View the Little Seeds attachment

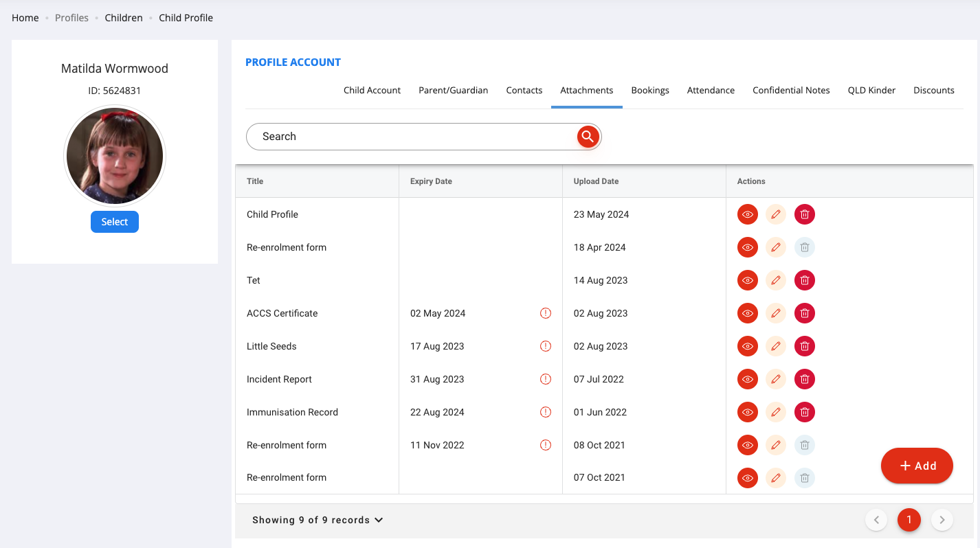coord(748,346)
